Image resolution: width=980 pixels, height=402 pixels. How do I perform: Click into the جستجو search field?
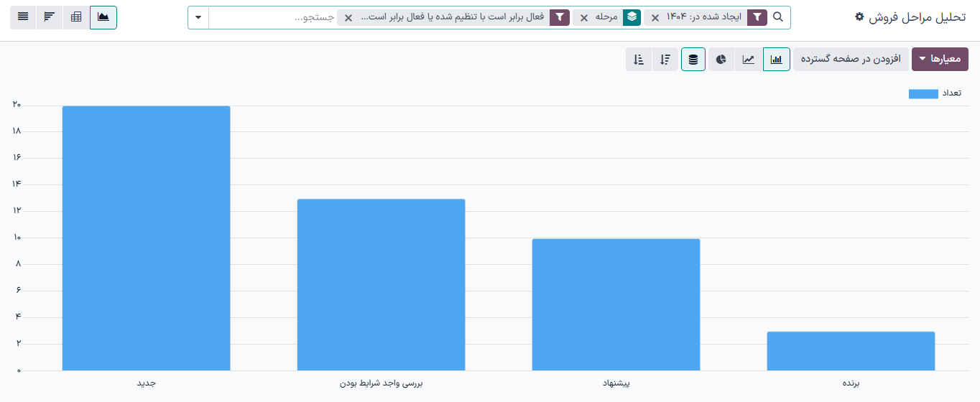(x=273, y=17)
